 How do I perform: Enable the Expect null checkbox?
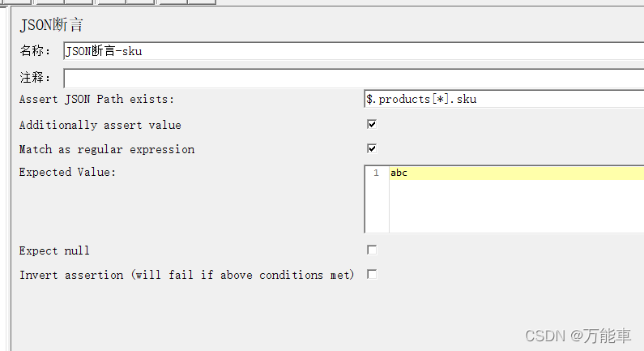pyautogui.click(x=372, y=250)
